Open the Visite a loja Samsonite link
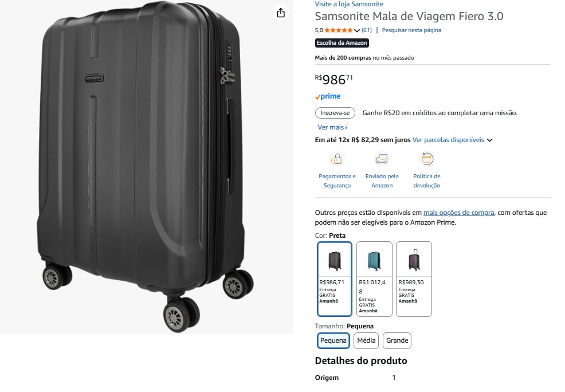 (349, 4)
